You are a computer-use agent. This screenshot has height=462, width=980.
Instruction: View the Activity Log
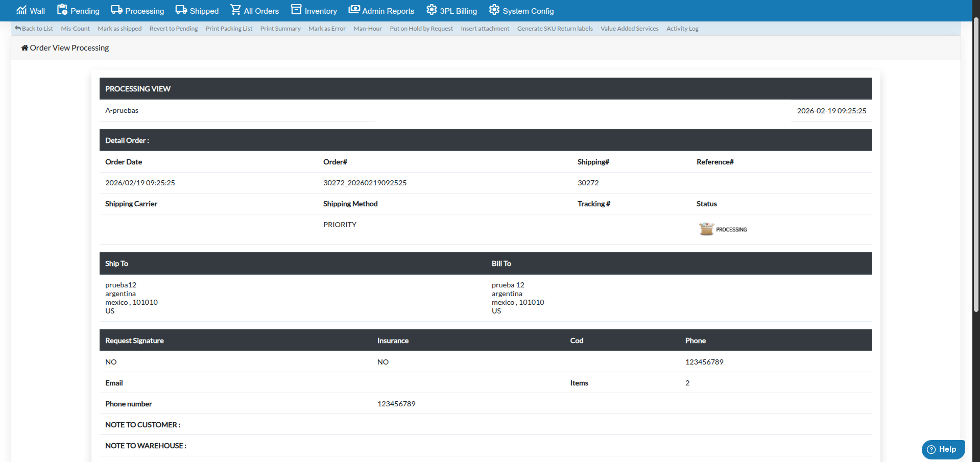pos(682,28)
